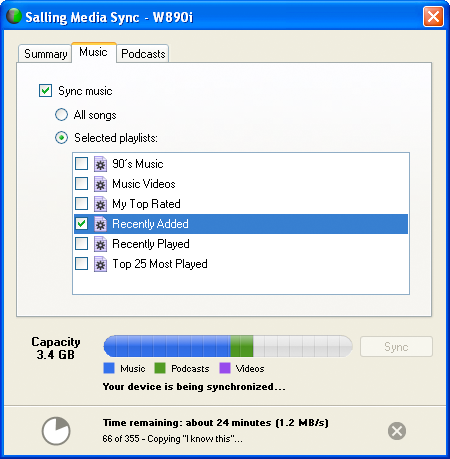Enable the 90's Music playlist checkbox

click(82, 164)
